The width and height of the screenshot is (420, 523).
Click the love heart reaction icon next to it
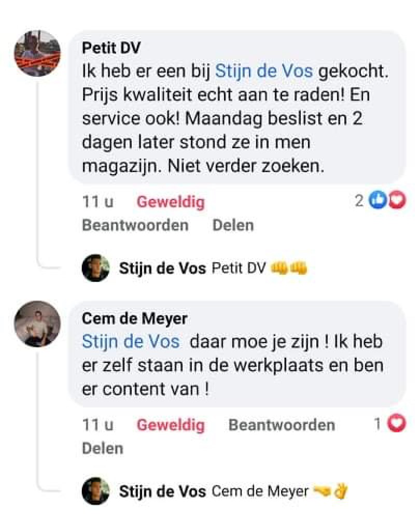click(x=396, y=200)
